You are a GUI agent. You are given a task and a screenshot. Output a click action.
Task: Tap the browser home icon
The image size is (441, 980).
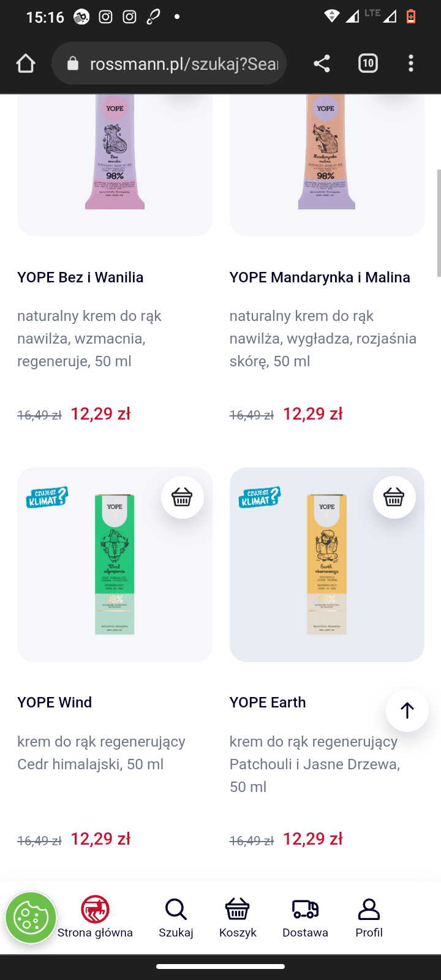26,63
